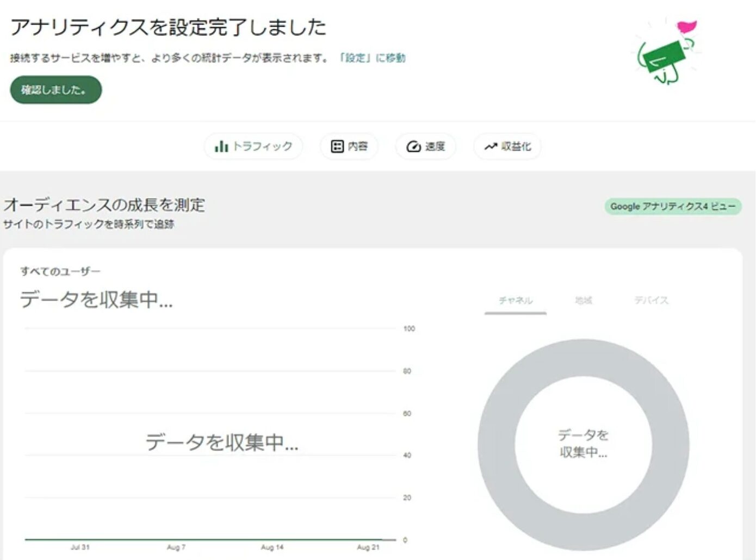Screen dimensions: 756x560
Task: Click データを収集中 text inside the donut
Action: coord(583,443)
